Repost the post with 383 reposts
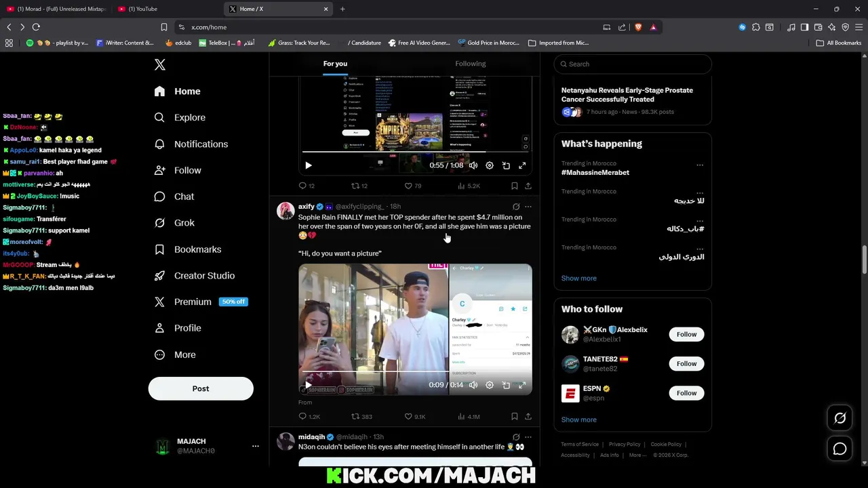 pyautogui.click(x=361, y=416)
